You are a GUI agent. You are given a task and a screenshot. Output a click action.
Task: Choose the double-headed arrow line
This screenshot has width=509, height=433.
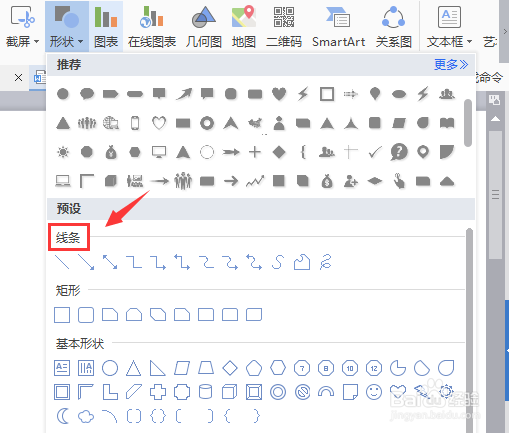click(x=110, y=262)
